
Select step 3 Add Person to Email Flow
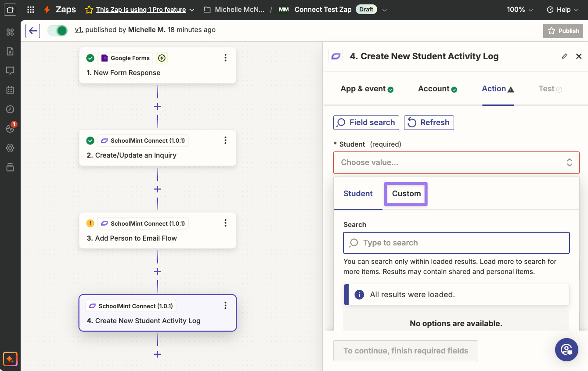coord(158,231)
